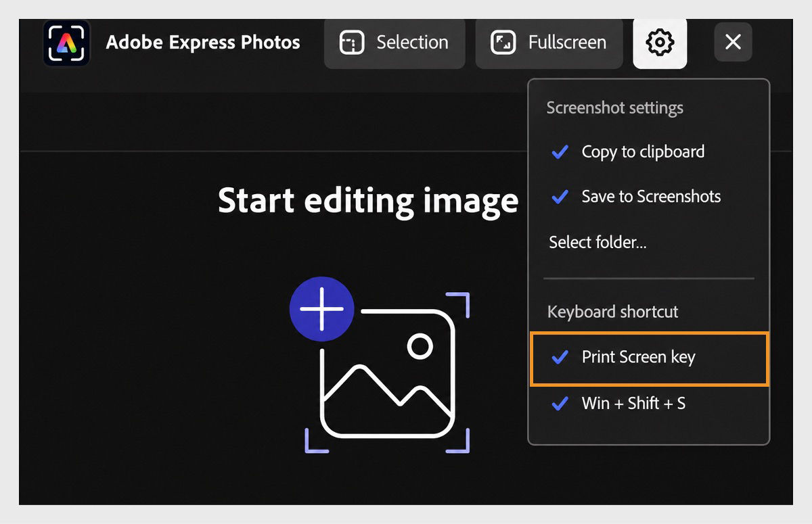This screenshot has height=524, width=812.
Task: Open settings with the gear icon
Action: (660, 43)
